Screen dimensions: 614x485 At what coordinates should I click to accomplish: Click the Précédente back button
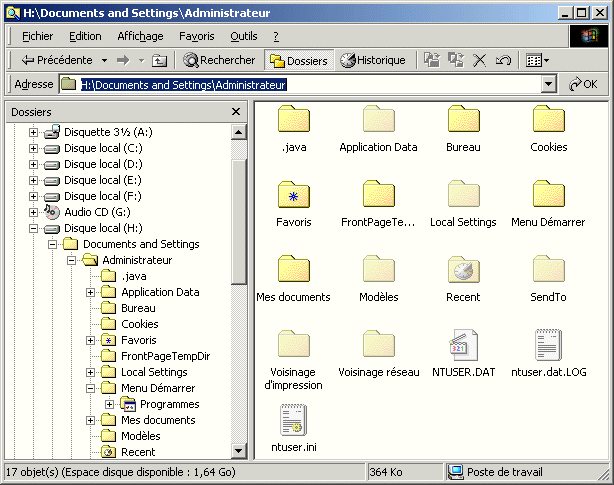point(56,60)
